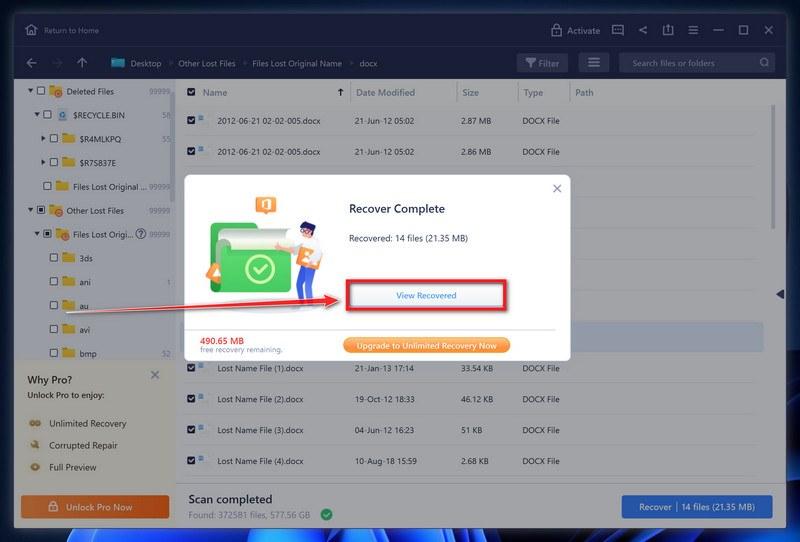The height and width of the screenshot is (542, 800).
Task: Toggle ani folder checkbox
Action: (54, 281)
